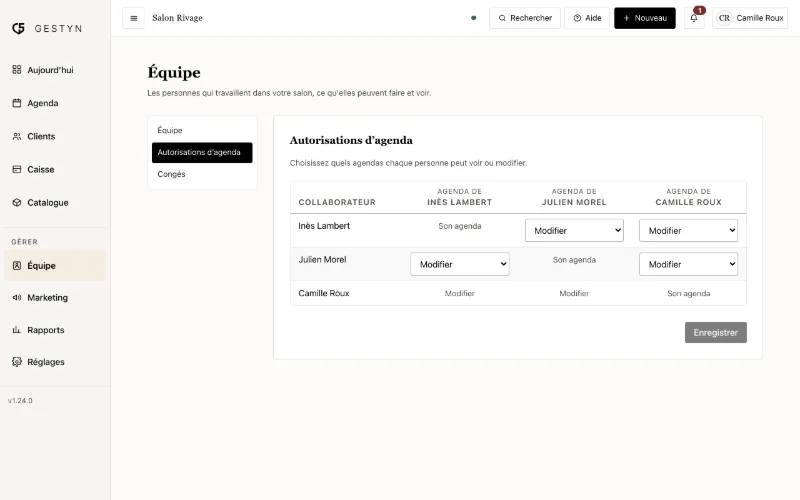800x500 pixels.
Task: Click the Rechercher button
Action: (525, 18)
